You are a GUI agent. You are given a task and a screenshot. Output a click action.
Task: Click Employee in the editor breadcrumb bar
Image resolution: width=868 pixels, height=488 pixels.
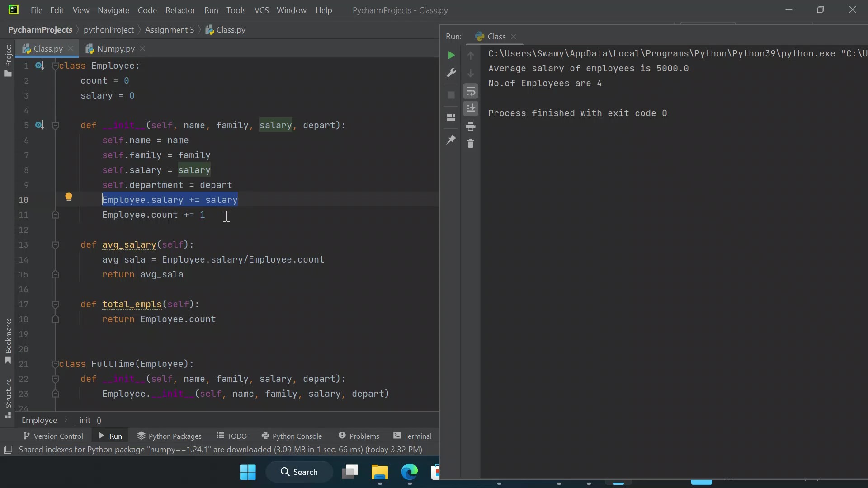(39, 420)
